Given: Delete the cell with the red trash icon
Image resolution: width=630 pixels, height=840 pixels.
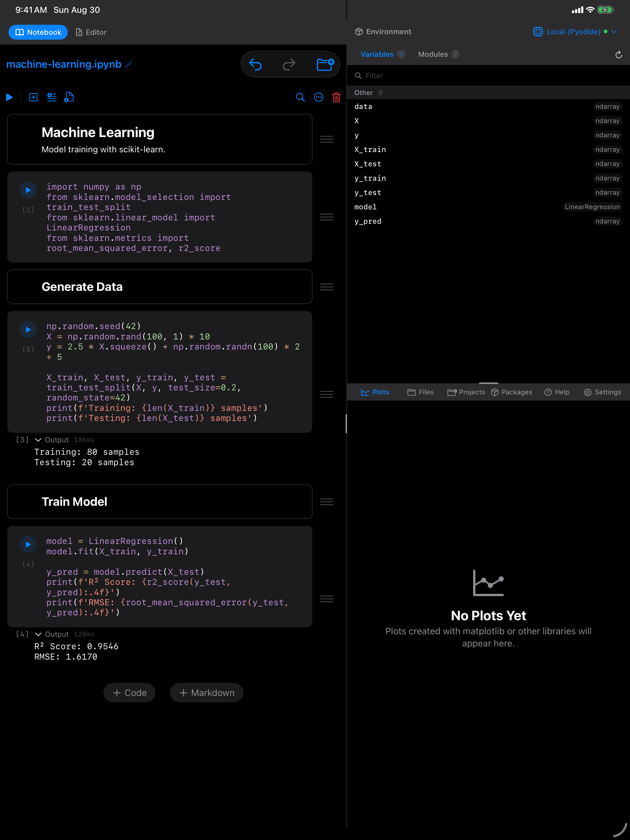Looking at the screenshot, I should [x=336, y=98].
